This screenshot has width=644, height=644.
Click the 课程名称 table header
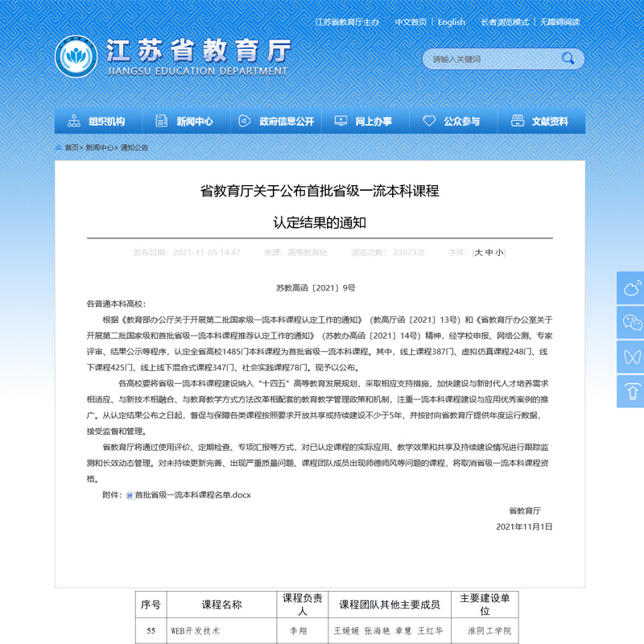coord(222,605)
